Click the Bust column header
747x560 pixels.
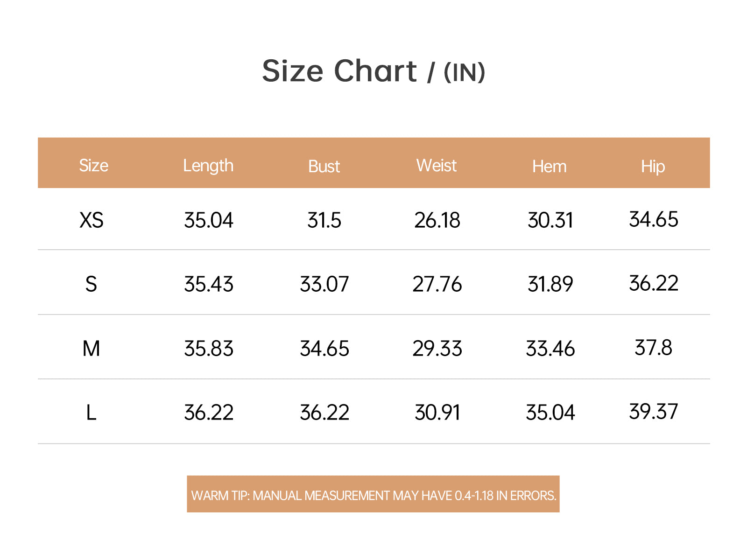pyautogui.click(x=324, y=166)
